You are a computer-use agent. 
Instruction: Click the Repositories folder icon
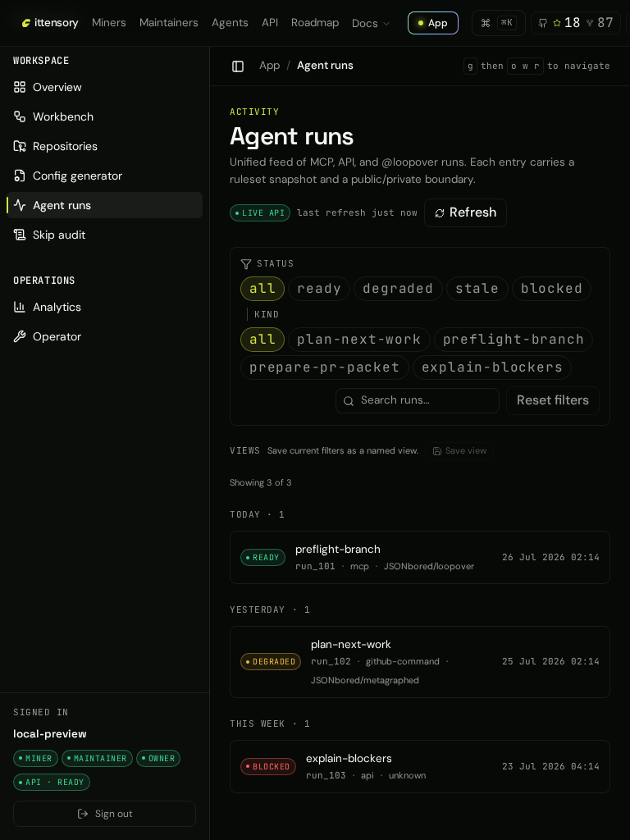[20, 146]
